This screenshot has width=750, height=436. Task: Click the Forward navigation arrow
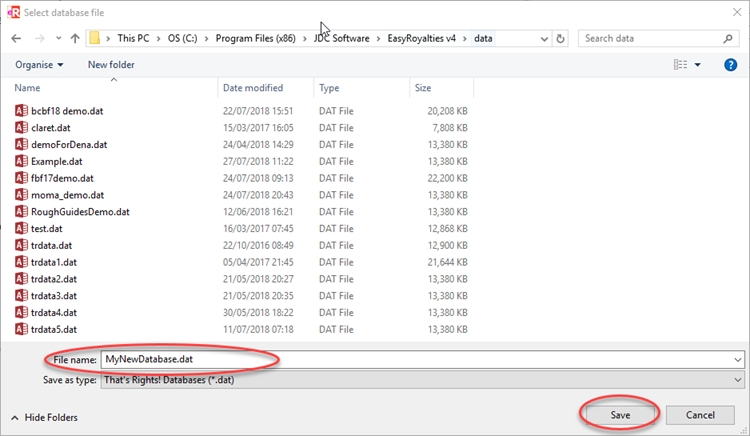[x=40, y=39]
